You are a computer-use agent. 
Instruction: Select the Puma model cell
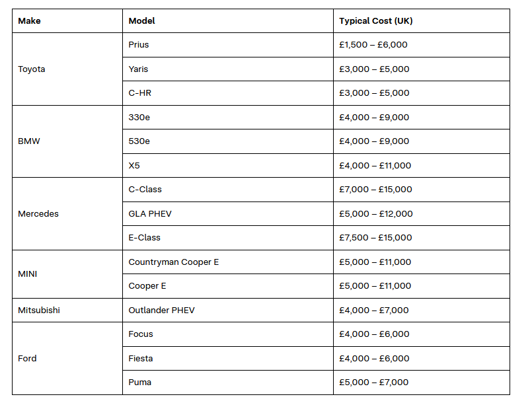point(140,383)
